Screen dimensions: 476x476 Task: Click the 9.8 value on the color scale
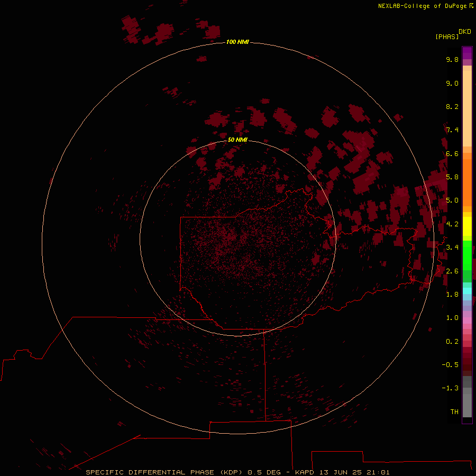tap(452, 59)
